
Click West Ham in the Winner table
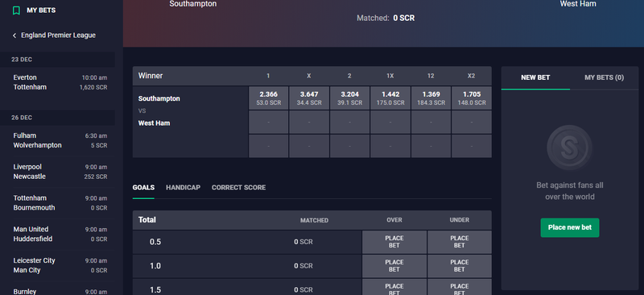(154, 123)
